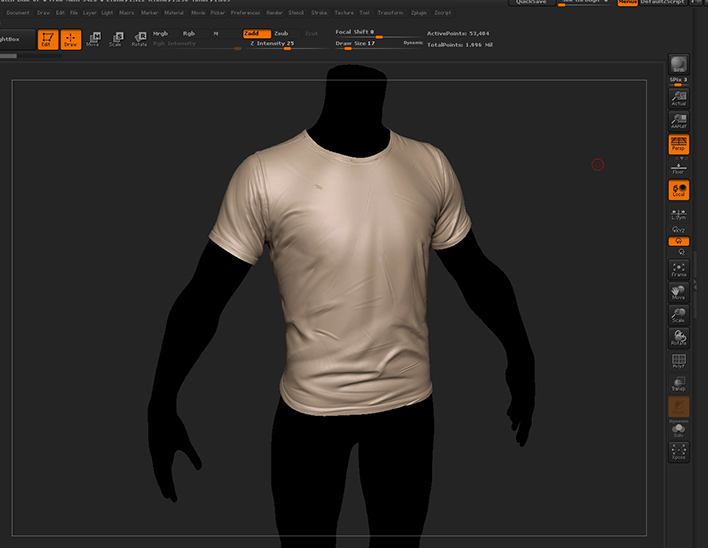The image size is (708, 548).
Task: Open the Picker menu
Action: click(x=218, y=13)
